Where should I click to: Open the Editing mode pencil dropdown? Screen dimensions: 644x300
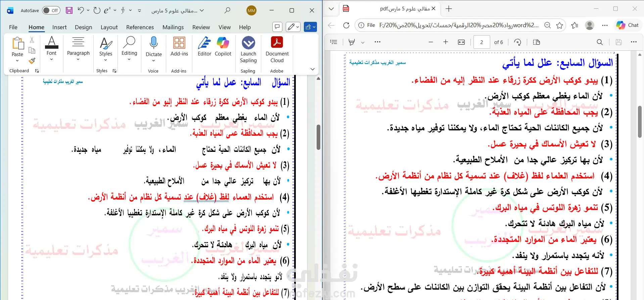click(x=293, y=27)
